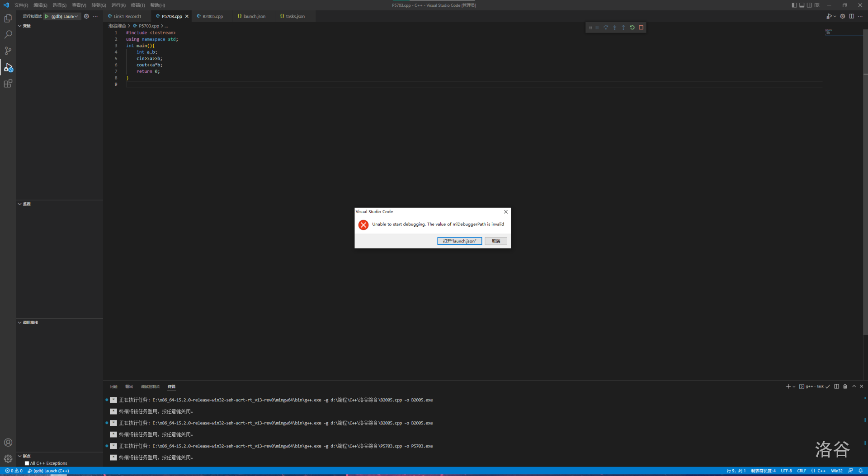Click the Search icon in activity bar
Image resolution: width=868 pixels, height=476 pixels.
tap(8, 34)
